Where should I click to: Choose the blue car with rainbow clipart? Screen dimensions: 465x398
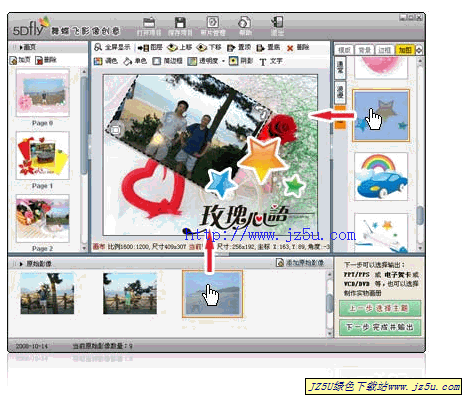(381, 177)
